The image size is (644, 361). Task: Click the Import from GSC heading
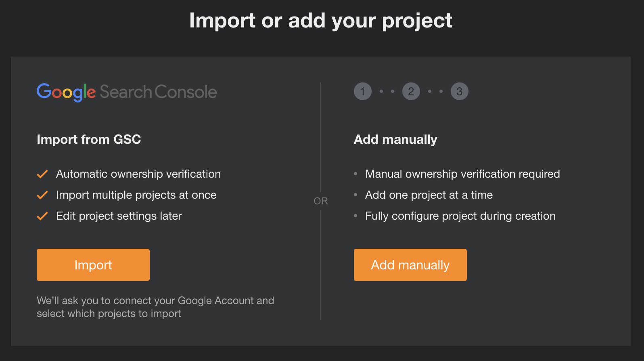(x=89, y=139)
